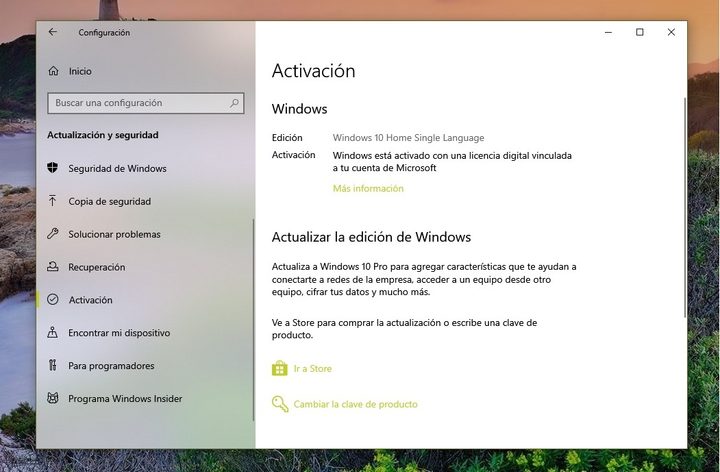Go back using the arrow icon
This screenshot has height=472, width=720.
point(53,32)
